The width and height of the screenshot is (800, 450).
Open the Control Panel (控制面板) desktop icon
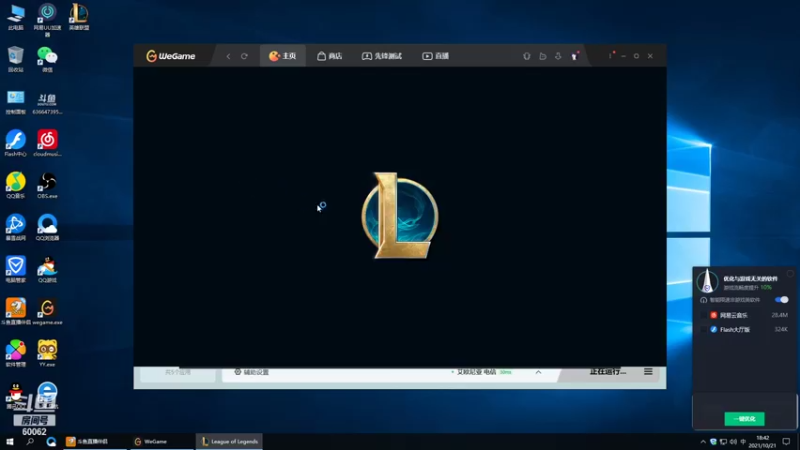(16, 102)
